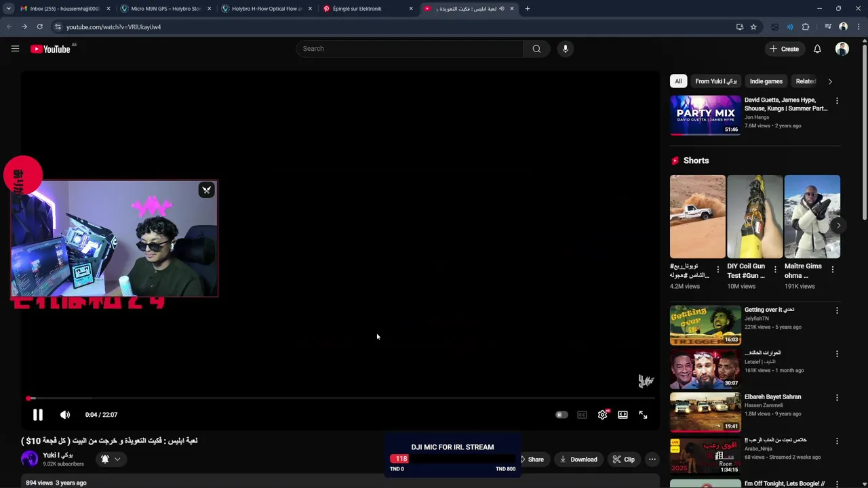Open the white truck desert Short
The width and height of the screenshot is (868, 488).
[x=697, y=217]
